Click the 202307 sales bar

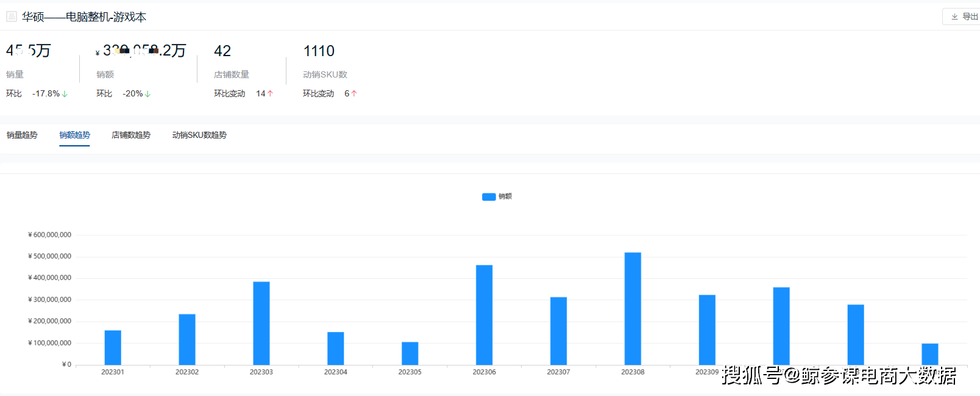coord(559,331)
